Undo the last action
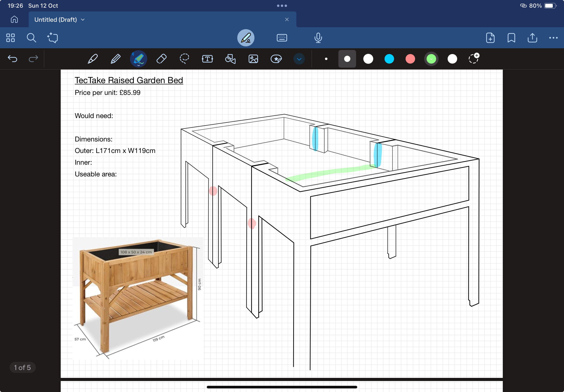564x392 pixels. 12,59
